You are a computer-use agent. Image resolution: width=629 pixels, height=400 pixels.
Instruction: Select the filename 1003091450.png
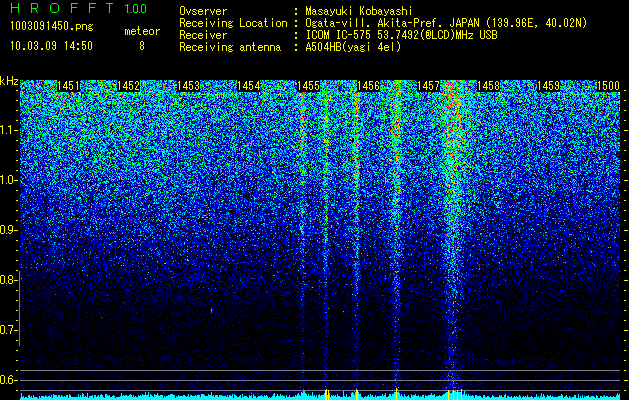(x=52, y=26)
